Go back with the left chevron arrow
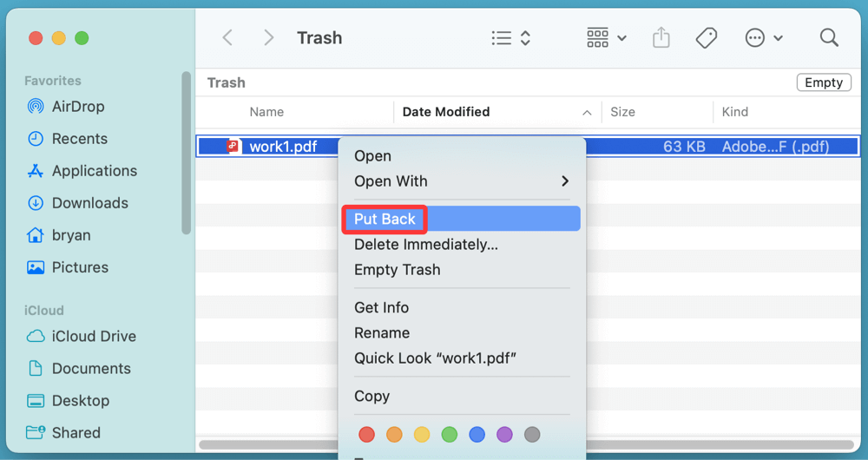This screenshot has height=460, width=868. (x=227, y=37)
